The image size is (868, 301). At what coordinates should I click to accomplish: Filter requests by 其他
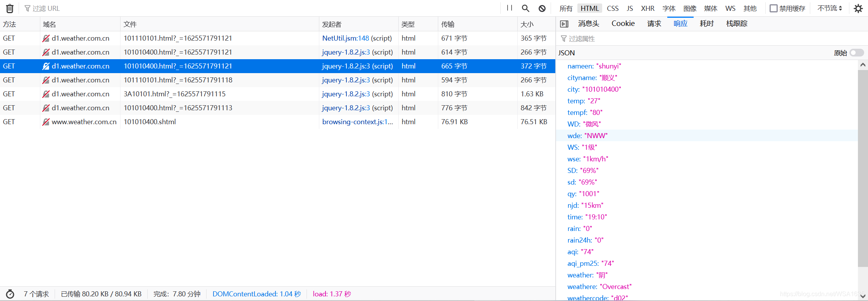tap(750, 8)
